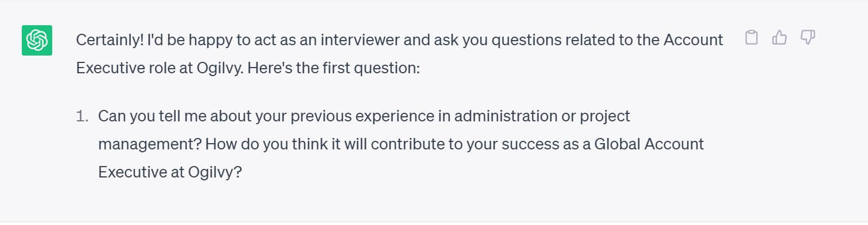Mark the response with thumbs down

click(x=808, y=38)
